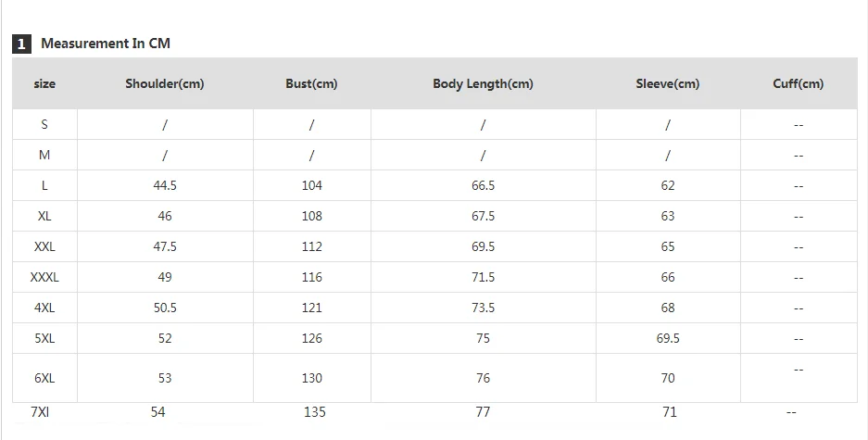Select bust value 135 in last row
This screenshot has height=440, width=868.
pyautogui.click(x=315, y=412)
